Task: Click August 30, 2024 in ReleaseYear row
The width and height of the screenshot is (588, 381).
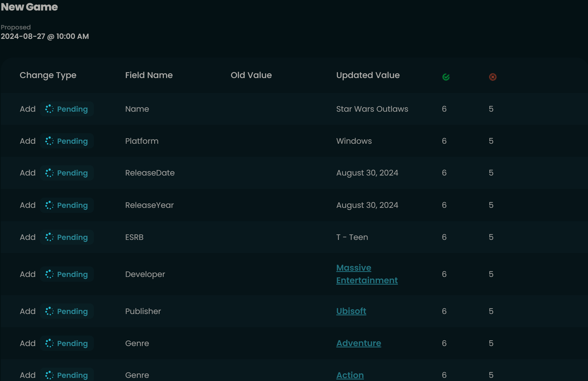Action: (x=367, y=205)
